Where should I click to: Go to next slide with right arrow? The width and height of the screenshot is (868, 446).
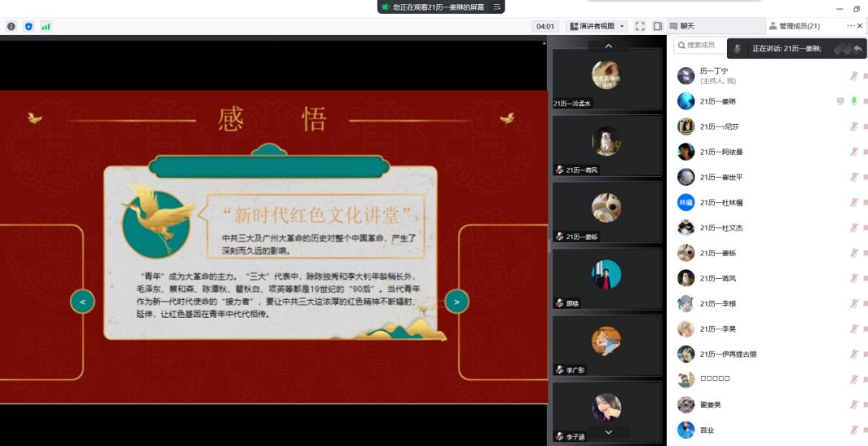pos(457,302)
